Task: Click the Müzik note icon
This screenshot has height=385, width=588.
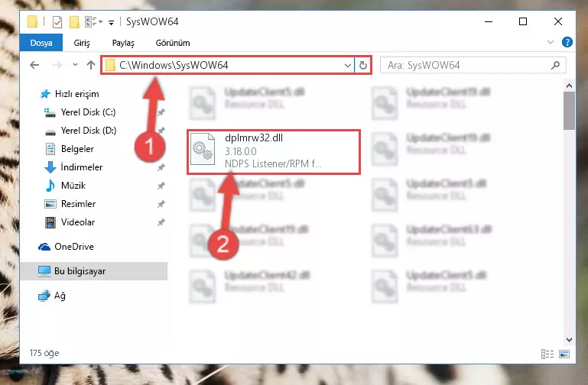Action: click(50, 186)
